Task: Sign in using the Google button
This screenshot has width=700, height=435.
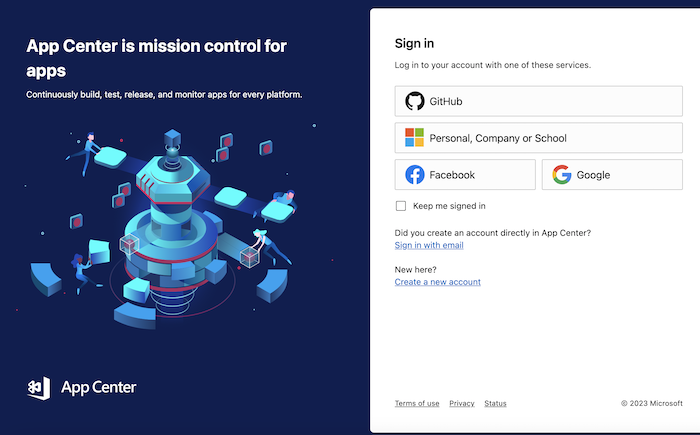Action: (612, 175)
